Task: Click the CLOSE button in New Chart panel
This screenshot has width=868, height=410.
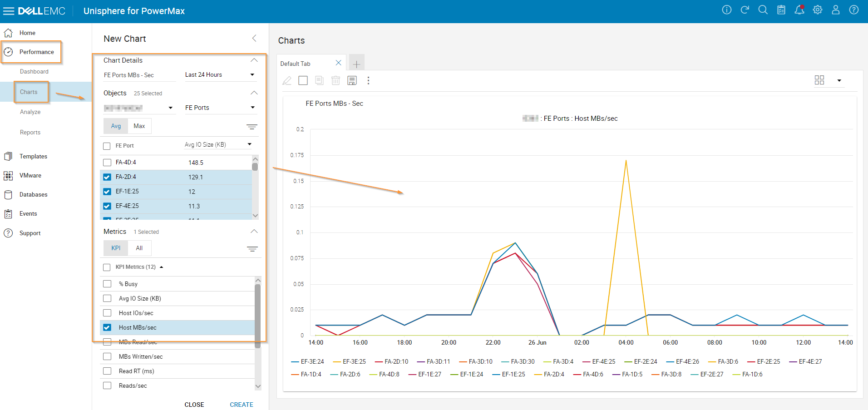Action: (x=194, y=404)
